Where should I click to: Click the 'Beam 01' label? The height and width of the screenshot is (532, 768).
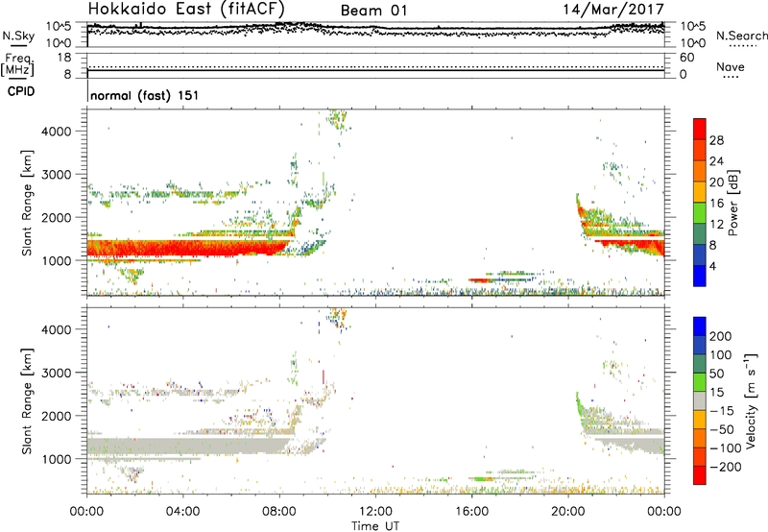(x=373, y=11)
